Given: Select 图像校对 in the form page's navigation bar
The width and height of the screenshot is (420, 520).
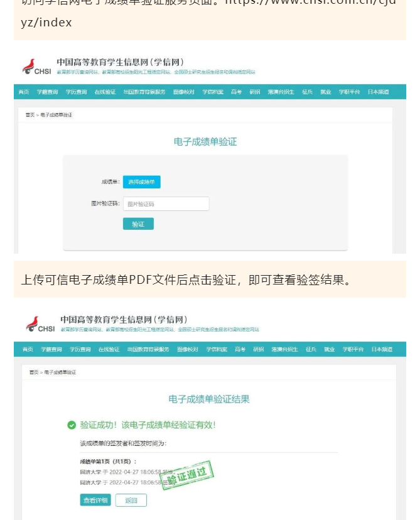Looking at the screenshot, I should (x=184, y=92).
